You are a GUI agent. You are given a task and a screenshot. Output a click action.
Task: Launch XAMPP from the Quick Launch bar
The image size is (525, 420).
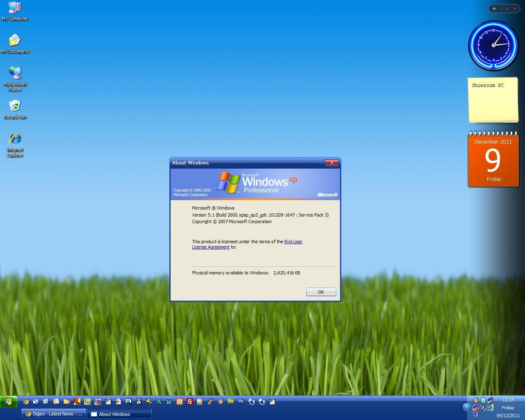[x=180, y=402]
